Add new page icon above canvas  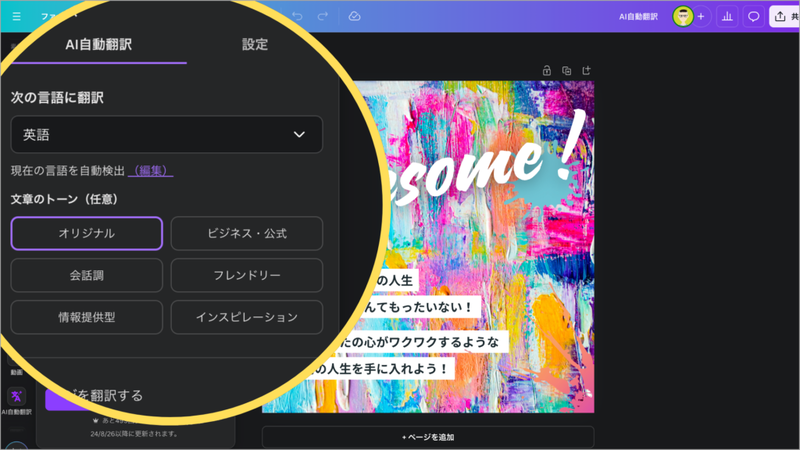coord(586,70)
